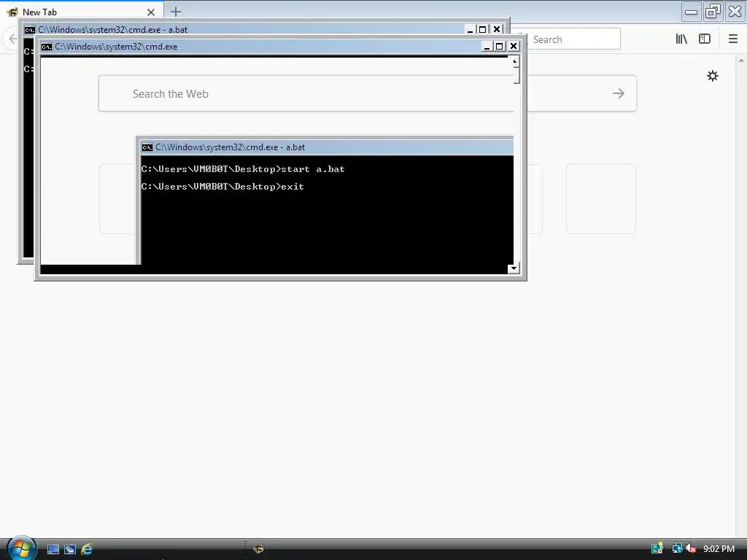747x560 pixels.
Task: Click the 'start a.bat' command line text
Action: pyautogui.click(x=313, y=169)
